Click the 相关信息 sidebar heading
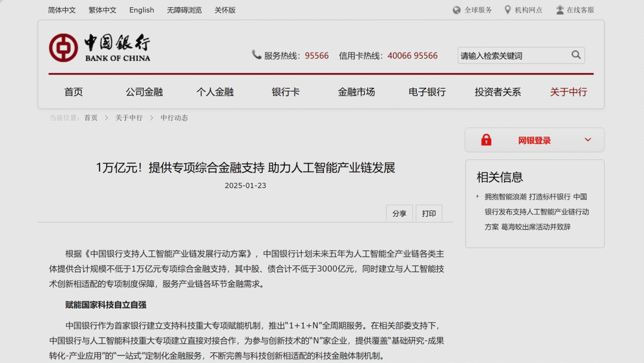The height and width of the screenshot is (363, 644). (500, 177)
